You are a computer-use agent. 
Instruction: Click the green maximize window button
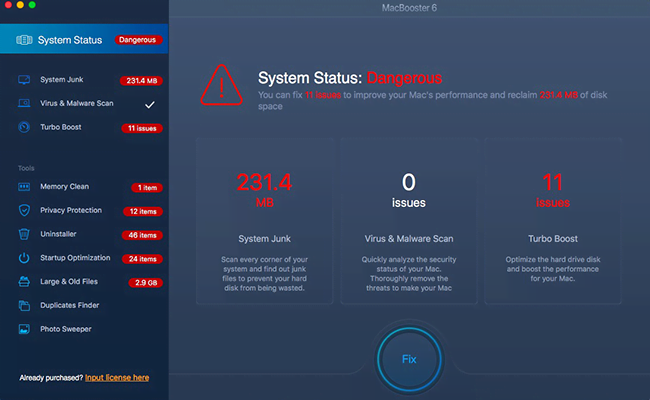[32, 5]
